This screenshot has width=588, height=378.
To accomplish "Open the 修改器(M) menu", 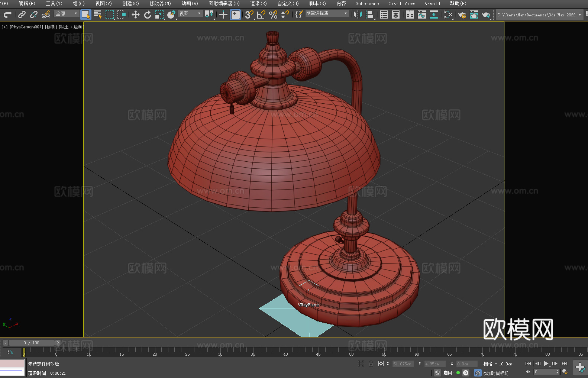I will 160,3.
